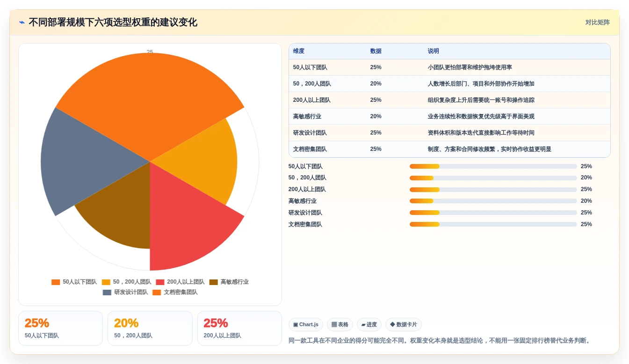Click the lightning icon beside the title

tap(22, 22)
